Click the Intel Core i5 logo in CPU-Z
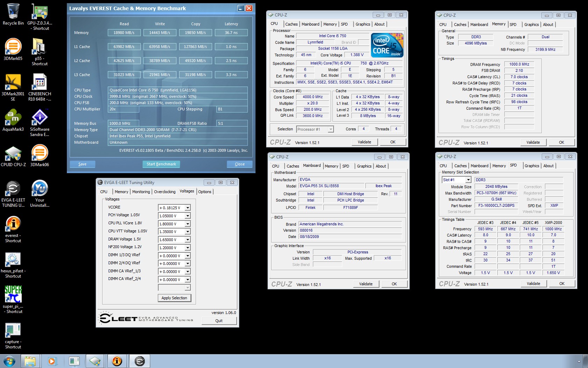Screen dimensions: 588x368 click(387, 45)
